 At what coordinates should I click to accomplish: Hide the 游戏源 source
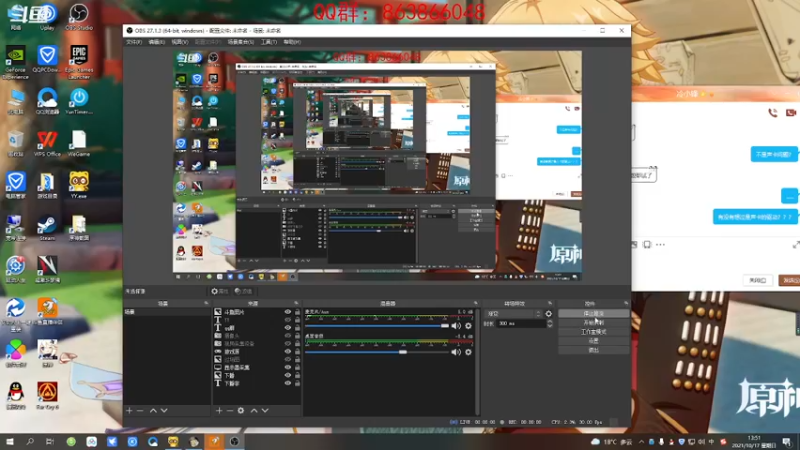click(x=288, y=352)
